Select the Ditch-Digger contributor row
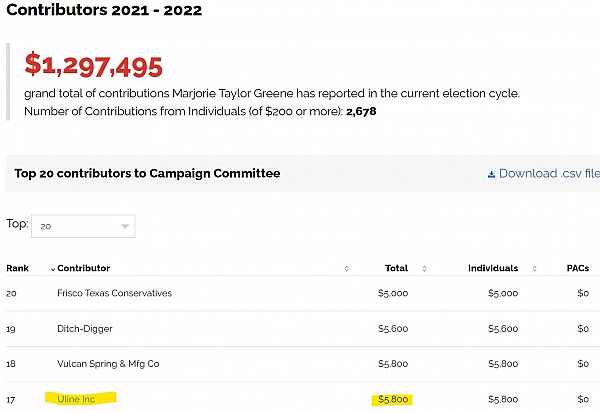600x412 pixels. tap(84, 328)
